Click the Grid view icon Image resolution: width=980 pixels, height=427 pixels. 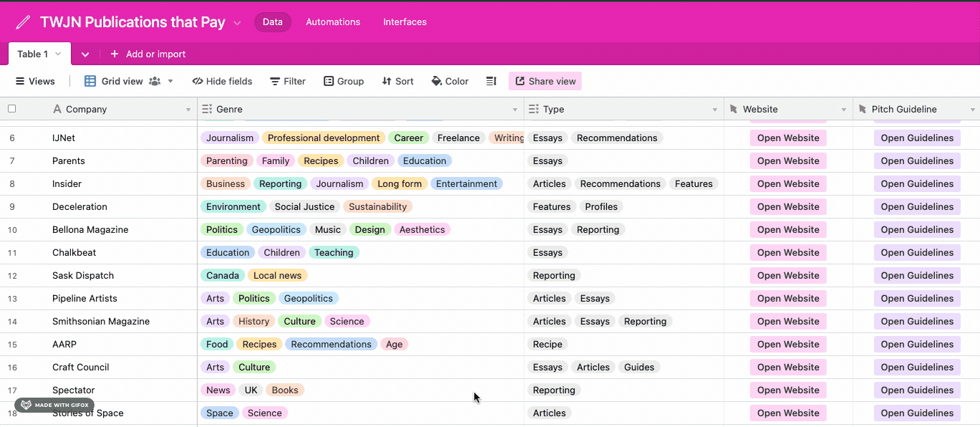(x=90, y=82)
